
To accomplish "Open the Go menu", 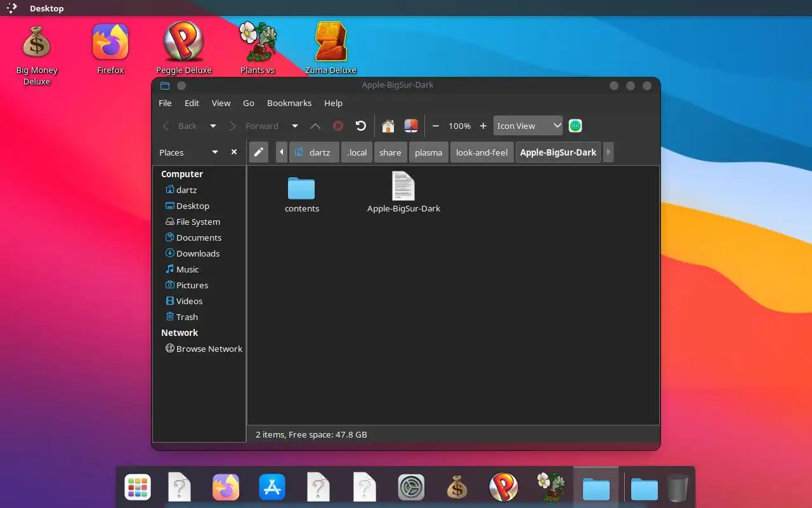I will pyautogui.click(x=249, y=103).
